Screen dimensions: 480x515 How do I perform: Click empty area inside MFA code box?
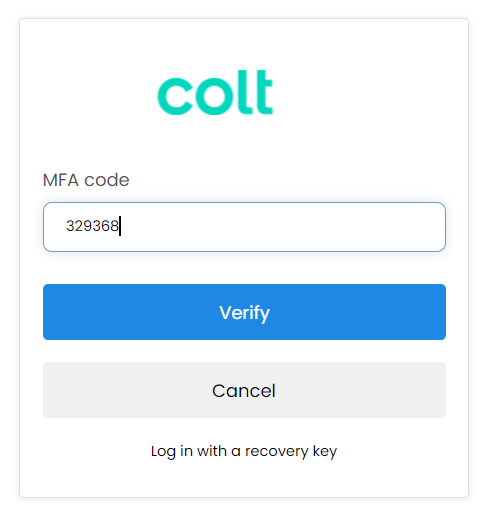283,227
